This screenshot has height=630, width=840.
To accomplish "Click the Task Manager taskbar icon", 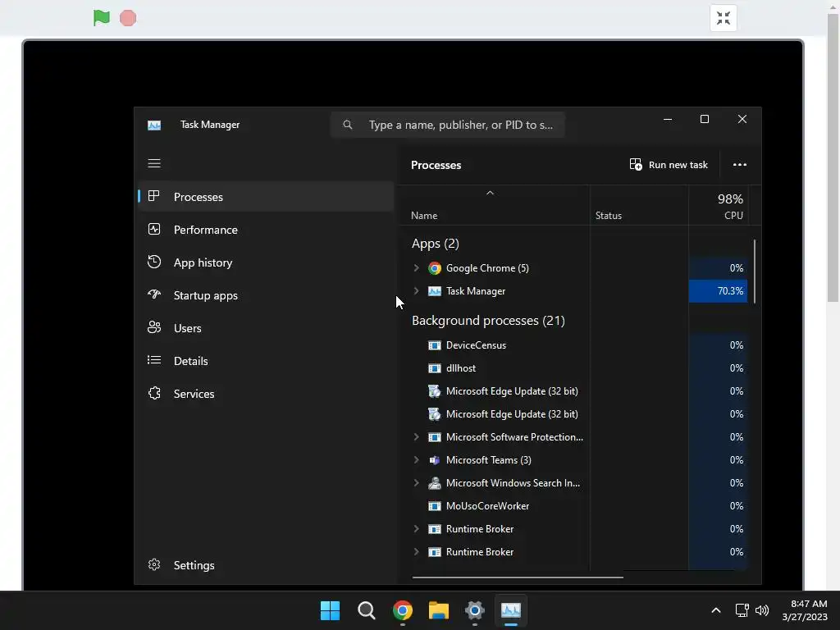I will coord(511,610).
